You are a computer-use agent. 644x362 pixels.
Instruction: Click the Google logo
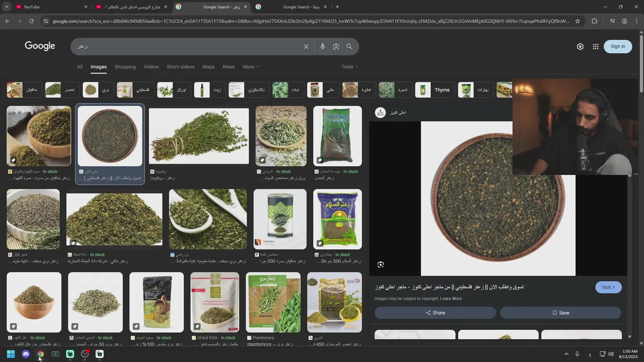(x=40, y=46)
